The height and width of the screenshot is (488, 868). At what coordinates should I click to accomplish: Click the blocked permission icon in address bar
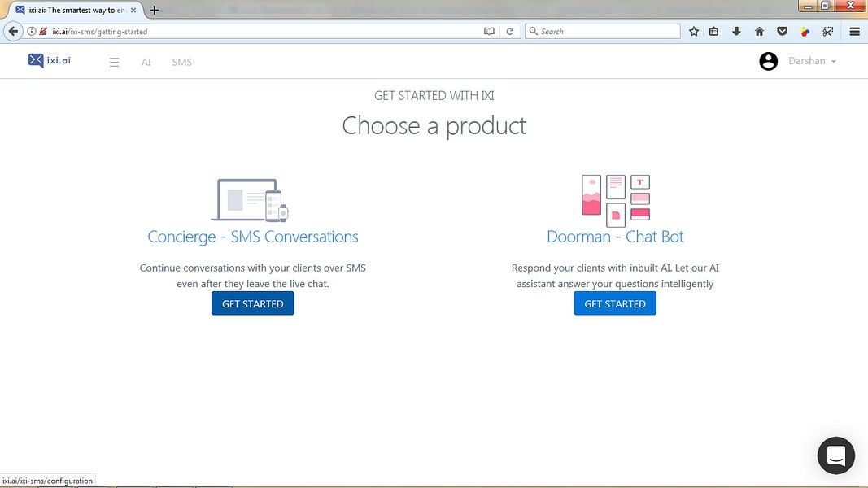[x=43, y=32]
